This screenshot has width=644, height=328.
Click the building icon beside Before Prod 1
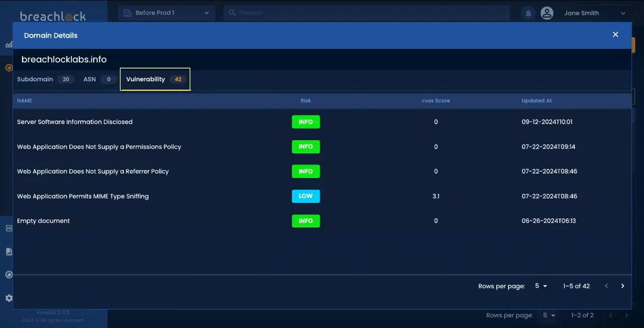pos(128,13)
